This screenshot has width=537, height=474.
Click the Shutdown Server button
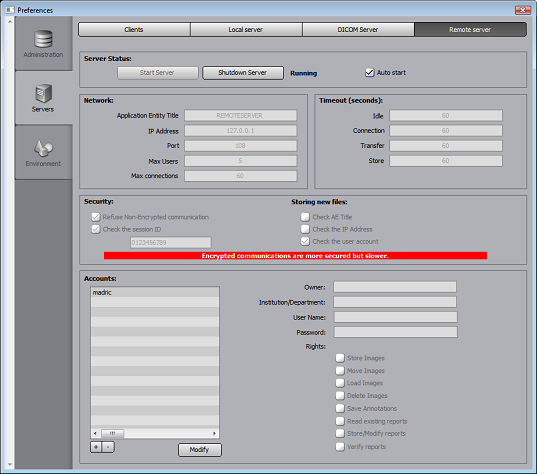coord(243,73)
